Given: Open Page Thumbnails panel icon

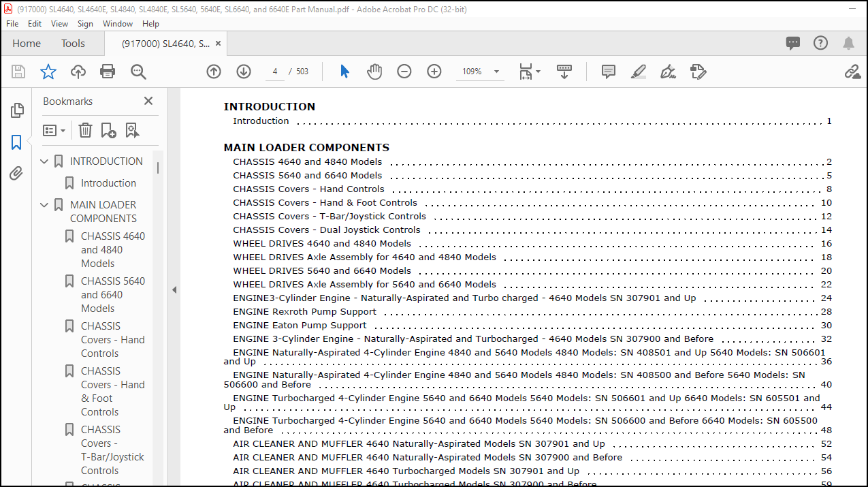Looking at the screenshot, I should click(17, 110).
